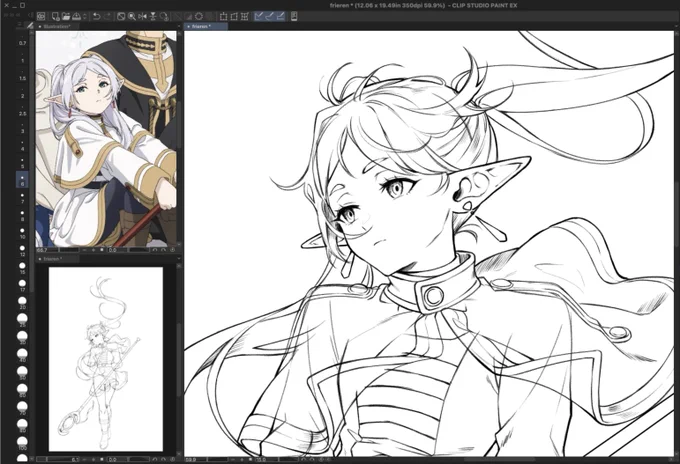Choose brush size 1.5
This screenshot has width=680, height=464.
[22, 76]
